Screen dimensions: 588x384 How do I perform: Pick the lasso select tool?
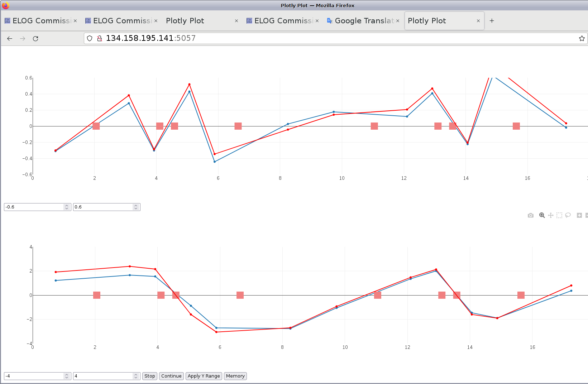tap(568, 215)
